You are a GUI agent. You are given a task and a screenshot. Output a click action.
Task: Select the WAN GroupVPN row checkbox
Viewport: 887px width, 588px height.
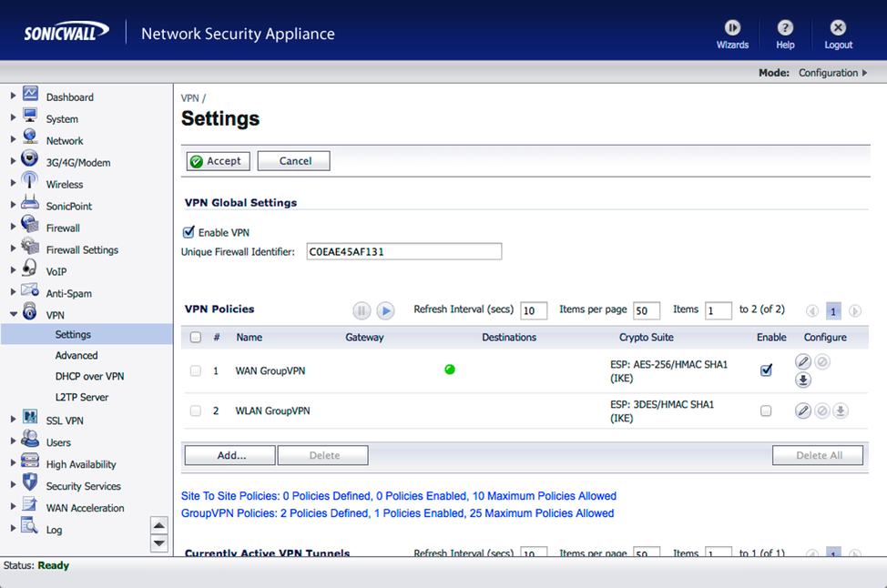196,370
